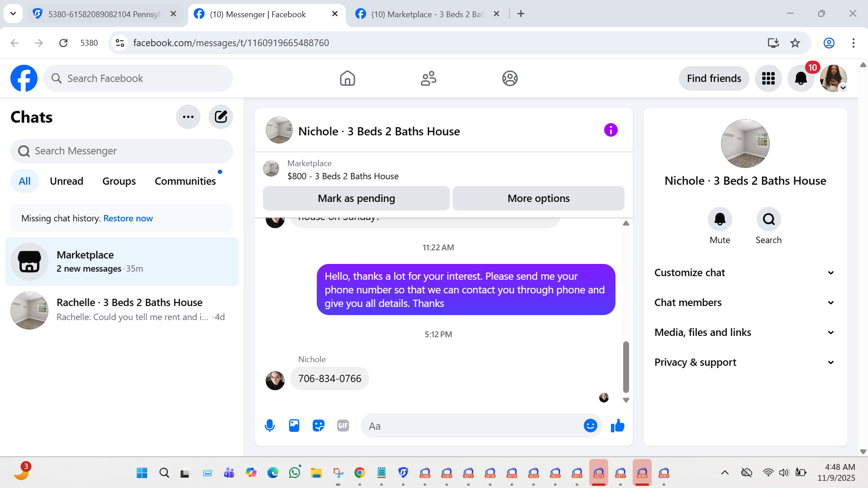The height and width of the screenshot is (488, 868).
Task: Click the phone number 706-834-0766 message
Action: [x=329, y=378]
